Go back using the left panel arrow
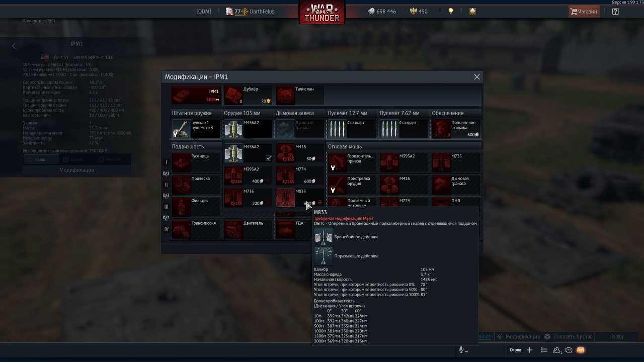The image size is (644, 362). click(x=14, y=46)
